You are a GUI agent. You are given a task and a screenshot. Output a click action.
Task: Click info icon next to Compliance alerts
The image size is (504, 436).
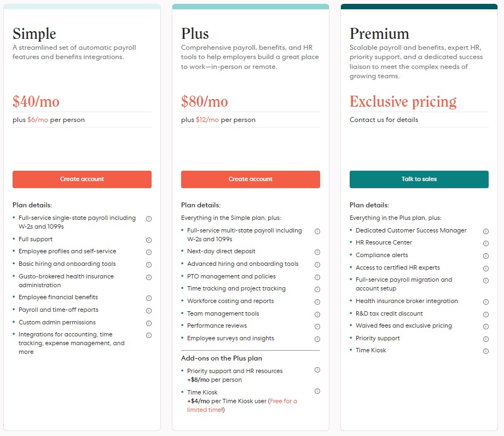coord(486,256)
